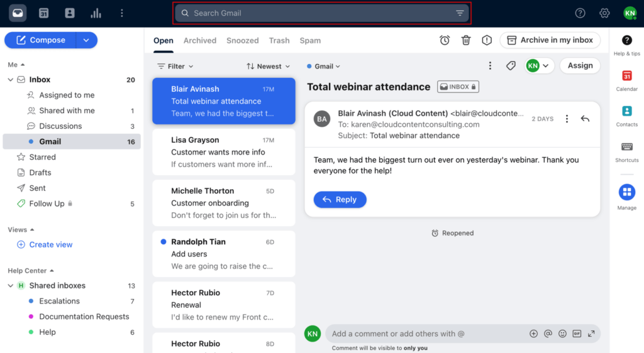This screenshot has width=644, height=353.
Task: Open the top bar more options dots
Action: click(121, 13)
